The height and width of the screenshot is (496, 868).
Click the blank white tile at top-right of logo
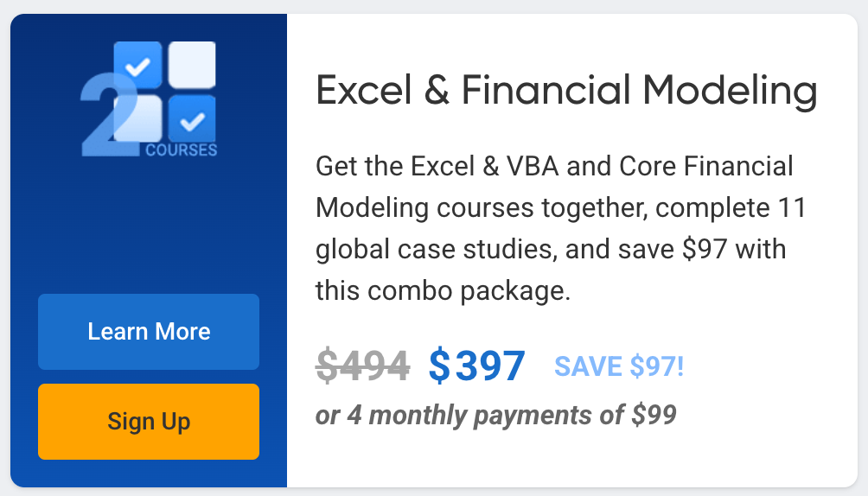[x=192, y=65]
